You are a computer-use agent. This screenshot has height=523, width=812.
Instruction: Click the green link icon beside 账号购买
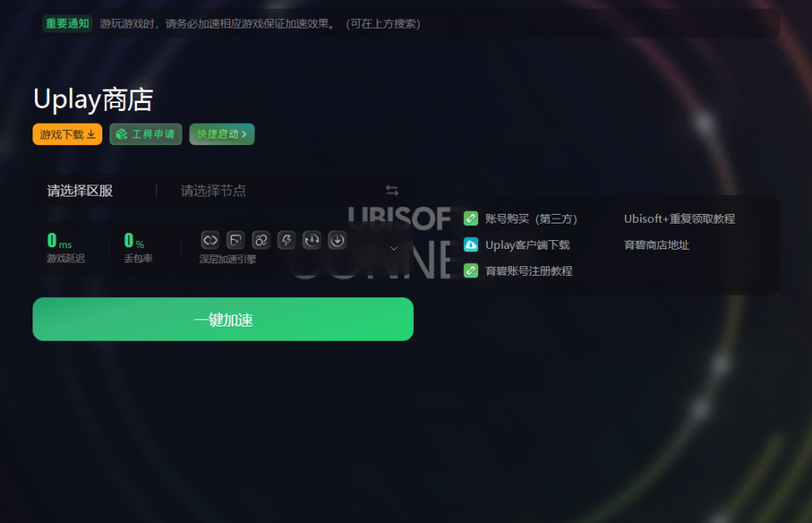coord(471,218)
